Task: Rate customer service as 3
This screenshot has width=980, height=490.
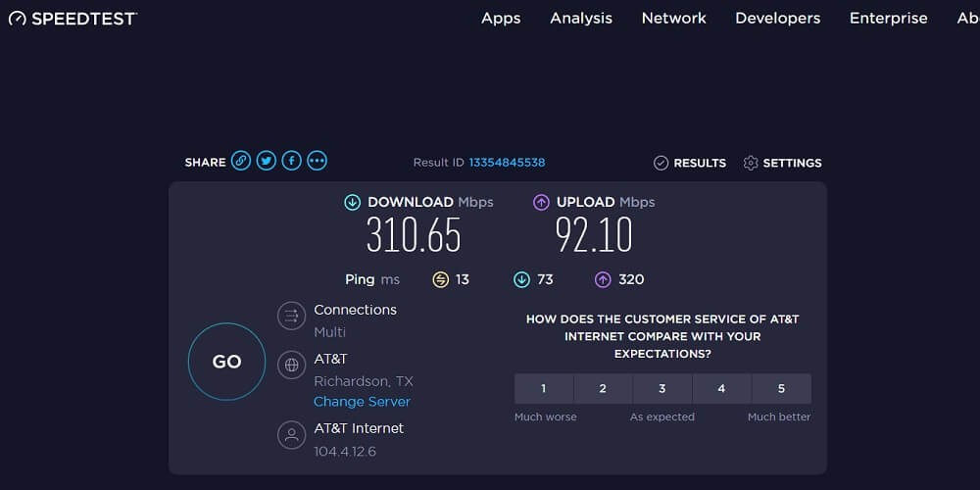Action: pos(662,389)
